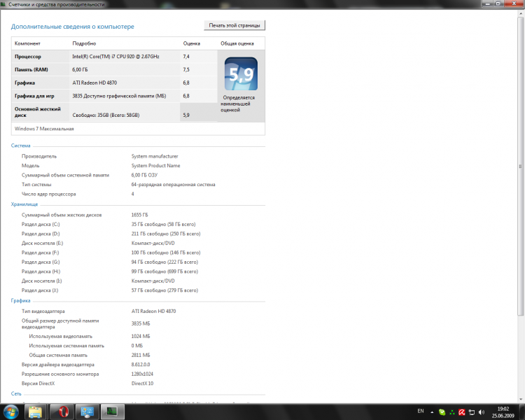525x420 pixels.
Task: Click the RAM score 7,5
Action: [186, 70]
